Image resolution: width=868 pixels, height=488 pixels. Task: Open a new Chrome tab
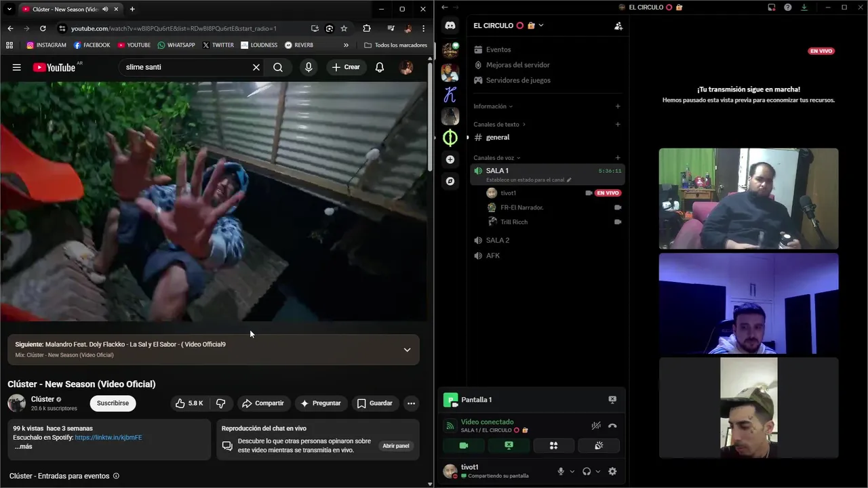coord(132,9)
